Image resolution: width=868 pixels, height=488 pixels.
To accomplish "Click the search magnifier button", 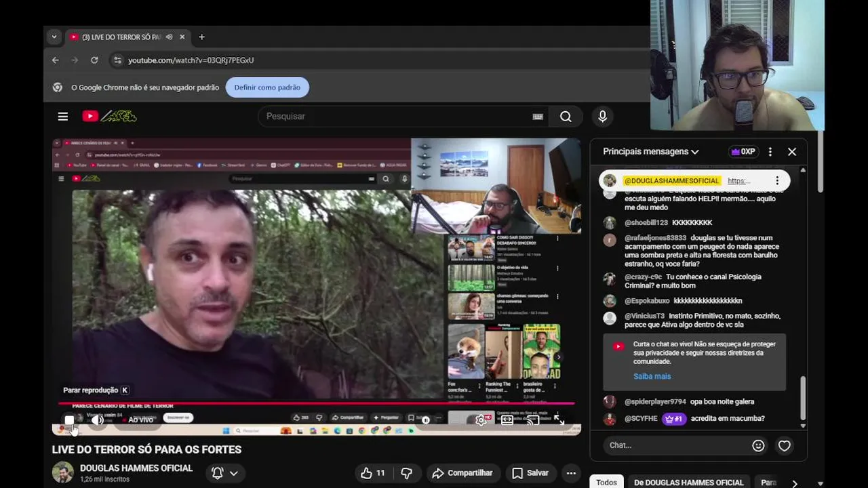I will [x=566, y=117].
